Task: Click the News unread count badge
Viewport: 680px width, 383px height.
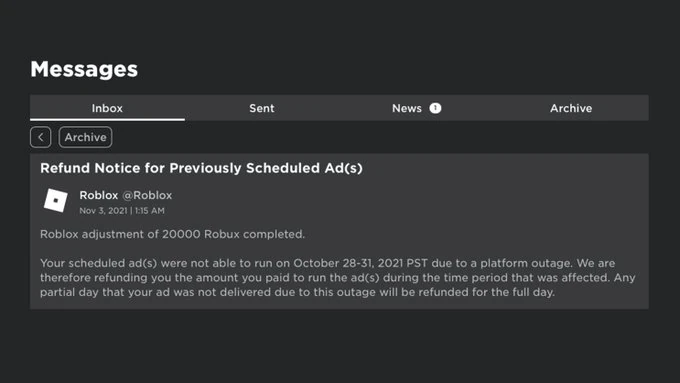Action: pyautogui.click(x=435, y=108)
